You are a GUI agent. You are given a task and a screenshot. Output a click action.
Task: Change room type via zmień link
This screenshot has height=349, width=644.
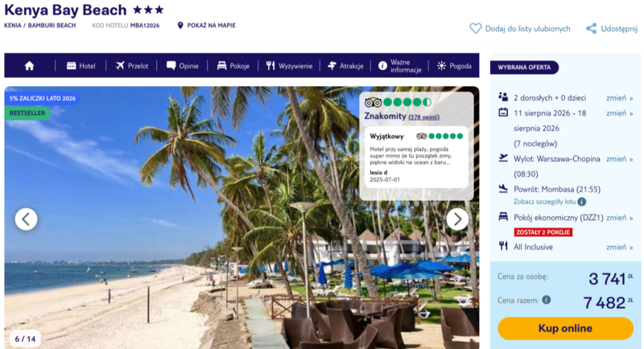point(619,217)
